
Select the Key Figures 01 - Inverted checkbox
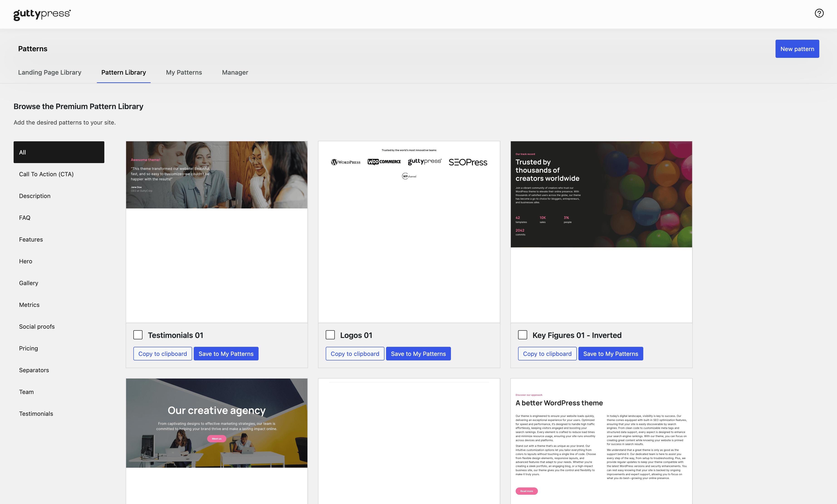pos(523,335)
